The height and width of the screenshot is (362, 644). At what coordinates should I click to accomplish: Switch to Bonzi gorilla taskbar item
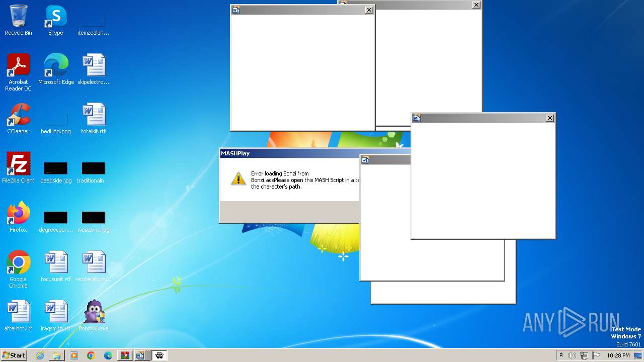159,355
